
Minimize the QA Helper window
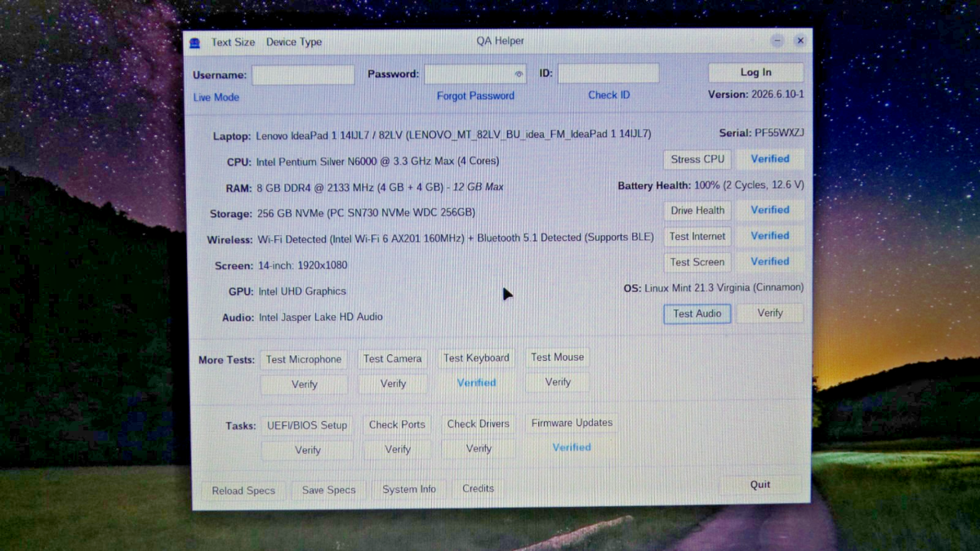[x=777, y=41]
